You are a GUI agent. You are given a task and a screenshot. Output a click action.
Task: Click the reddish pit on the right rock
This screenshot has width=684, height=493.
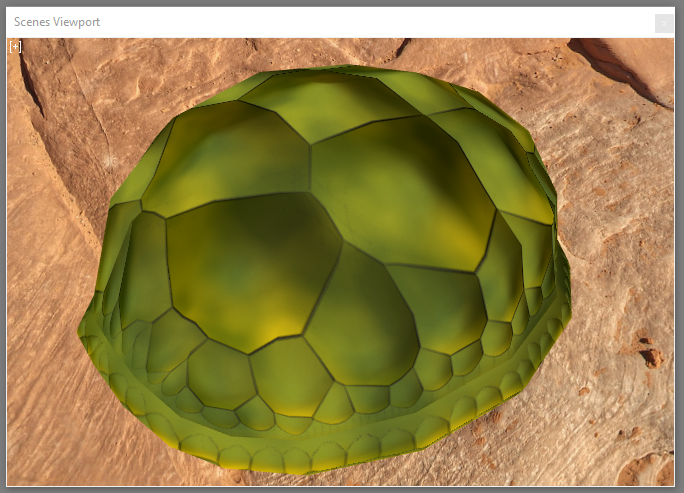pyautogui.click(x=650, y=353)
